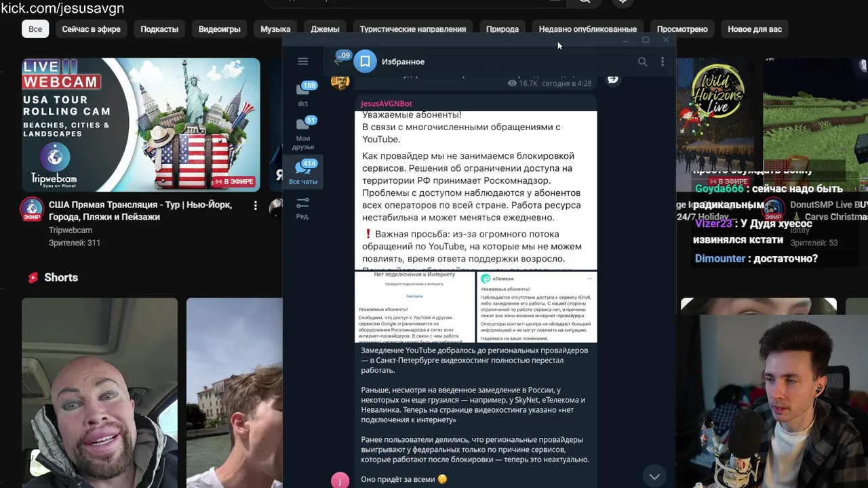
Task: Select the Новое для вас chip
Action: point(755,29)
